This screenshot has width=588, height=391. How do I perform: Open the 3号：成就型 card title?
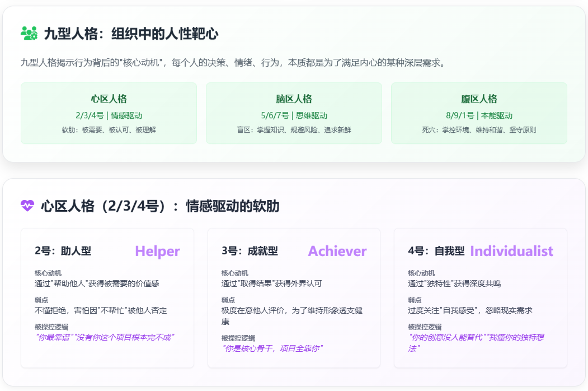click(x=250, y=251)
